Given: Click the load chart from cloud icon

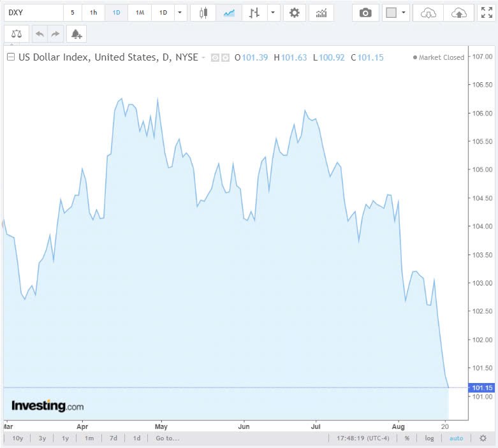Looking at the screenshot, I should pyautogui.click(x=429, y=13).
